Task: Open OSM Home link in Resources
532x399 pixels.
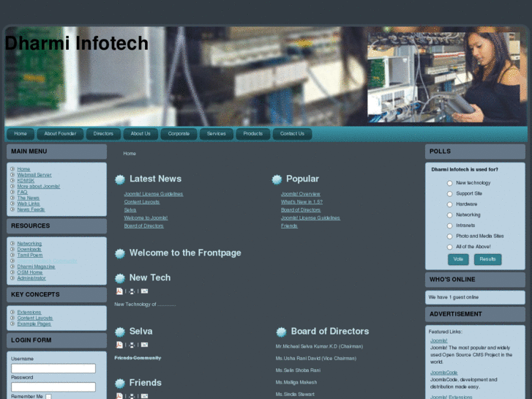Action: pyautogui.click(x=30, y=272)
